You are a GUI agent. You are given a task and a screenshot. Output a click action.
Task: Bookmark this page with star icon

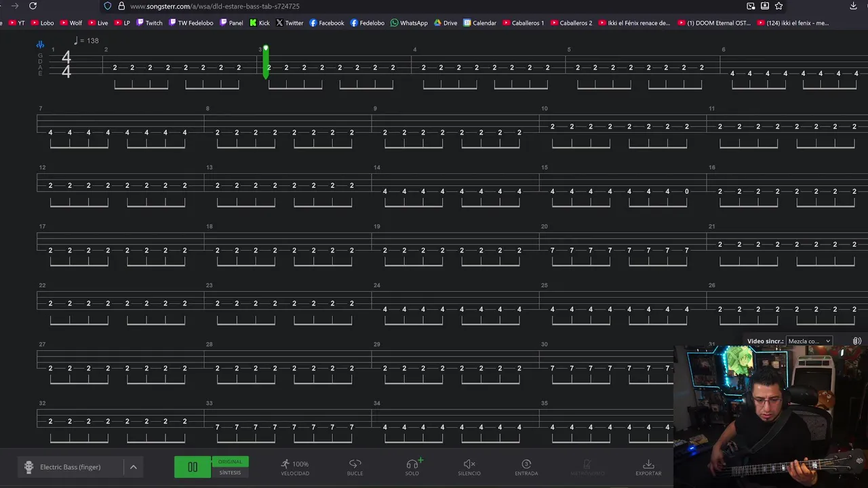[778, 6]
